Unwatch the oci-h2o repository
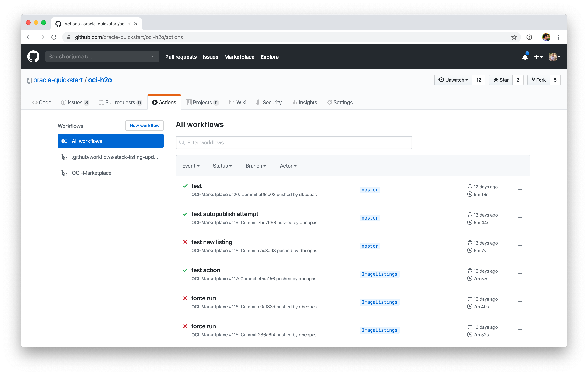The height and width of the screenshot is (375, 588). tap(453, 80)
